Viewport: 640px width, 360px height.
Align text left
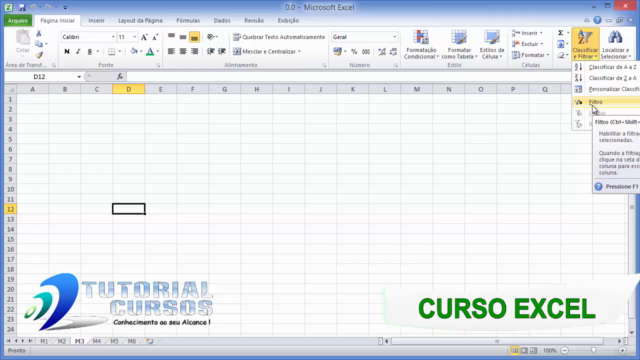(x=171, y=51)
